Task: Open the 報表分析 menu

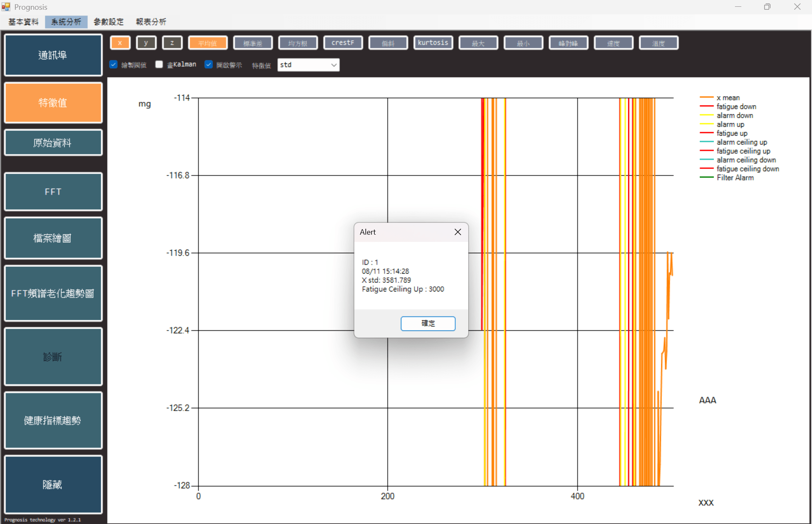Action: coord(151,22)
